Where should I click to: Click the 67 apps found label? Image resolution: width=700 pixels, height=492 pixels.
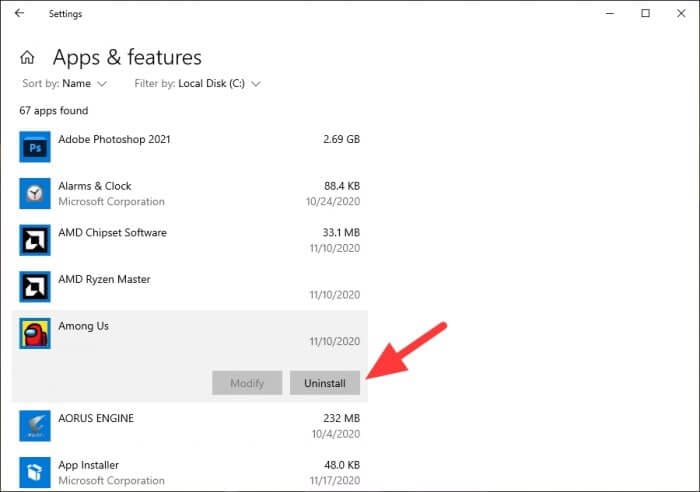click(x=54, y=110)
